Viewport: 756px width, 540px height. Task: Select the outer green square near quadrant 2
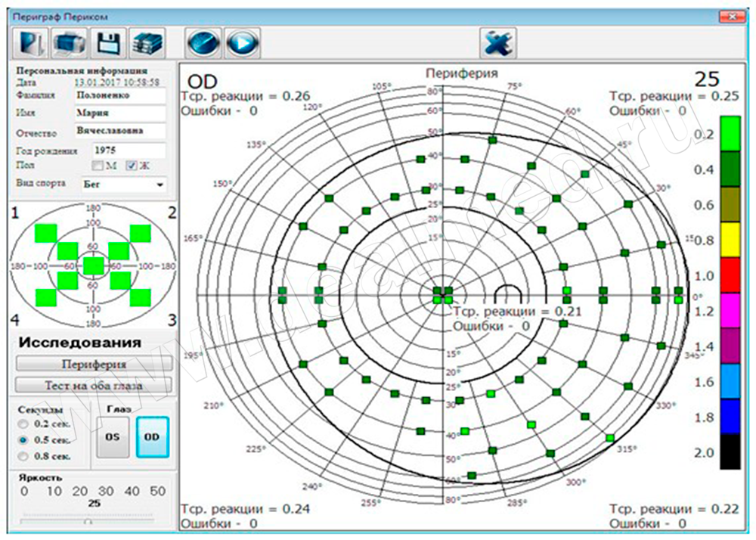click(141, 234)
